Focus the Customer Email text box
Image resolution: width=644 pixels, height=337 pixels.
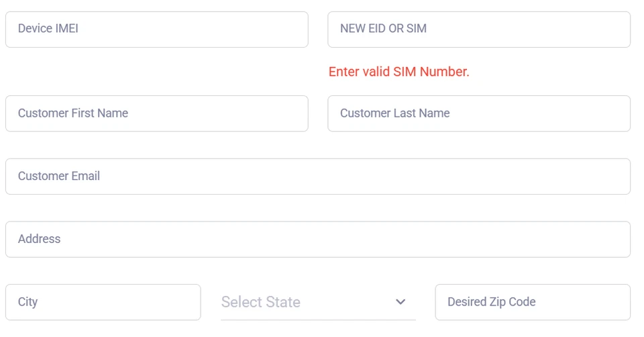[317, 177]
